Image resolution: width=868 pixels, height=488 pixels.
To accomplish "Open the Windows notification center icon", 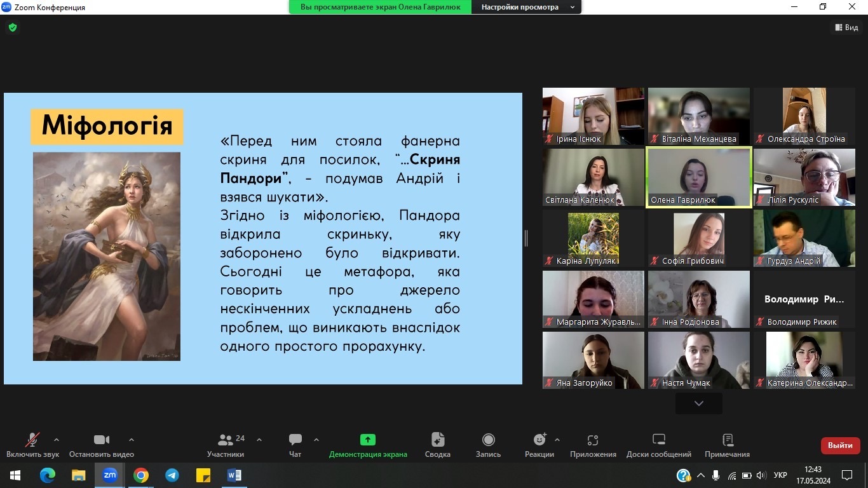I will click(x=847, y=475).
